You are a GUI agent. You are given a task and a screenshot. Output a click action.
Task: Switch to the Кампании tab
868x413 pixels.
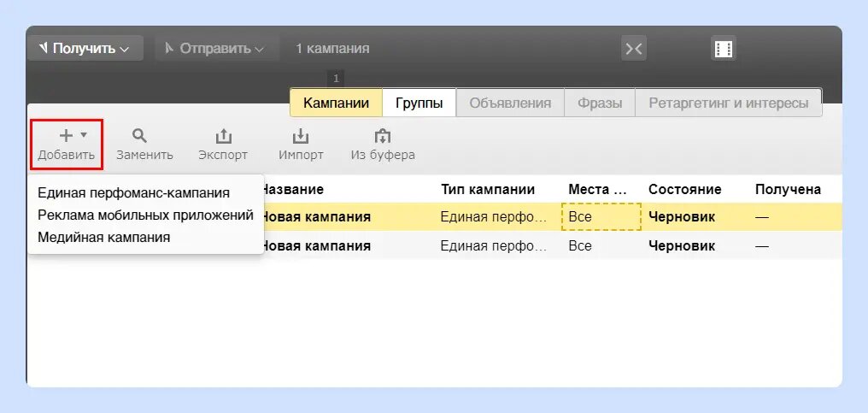pos(336,103)
